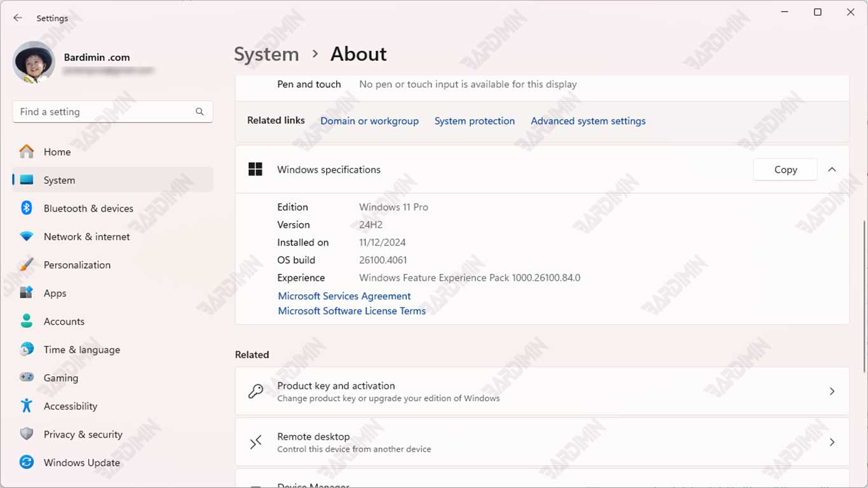
Task: Expand the Remote desktop row arrow
Action: coord(832,442)
